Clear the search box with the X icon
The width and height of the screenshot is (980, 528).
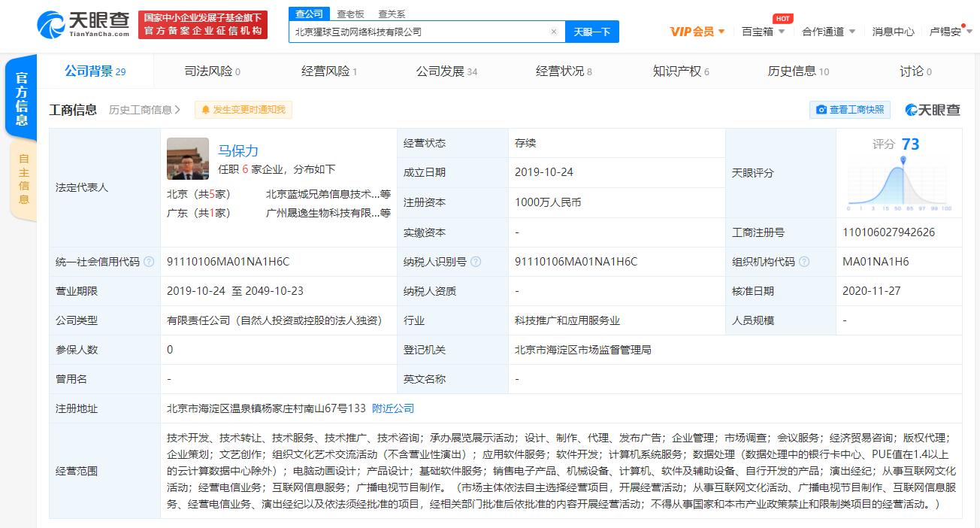point(554,32)
